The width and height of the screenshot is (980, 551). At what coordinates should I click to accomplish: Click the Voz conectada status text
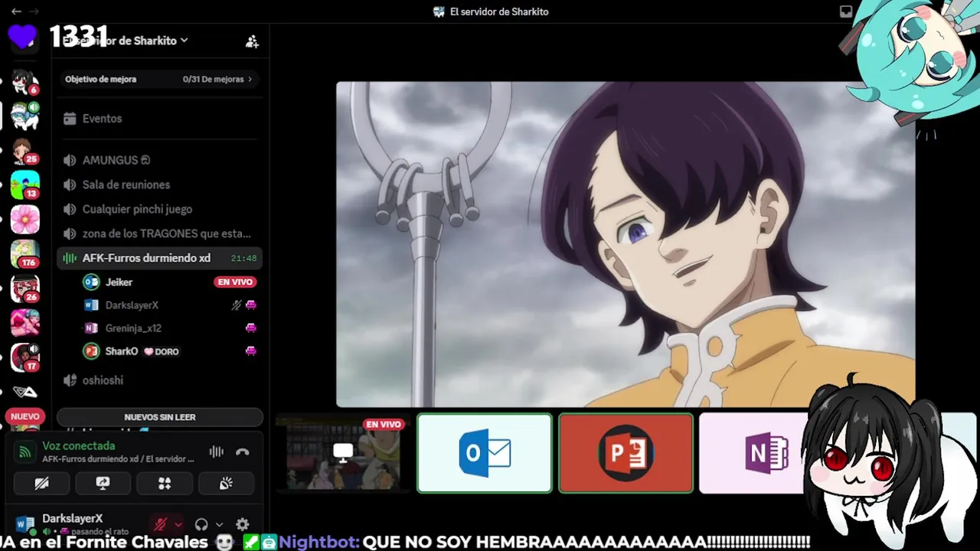[x=79, y=446]
